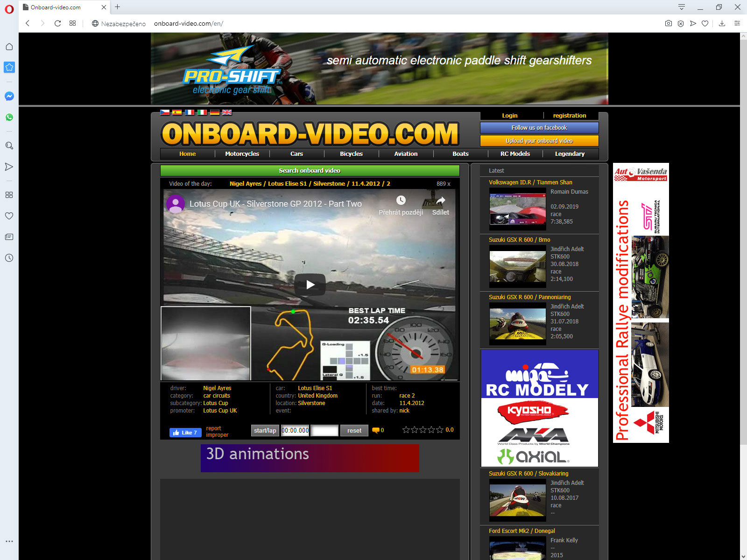Open personal news icon in the sidebar
Screen dimensions: 747x560
click(9, 237)
